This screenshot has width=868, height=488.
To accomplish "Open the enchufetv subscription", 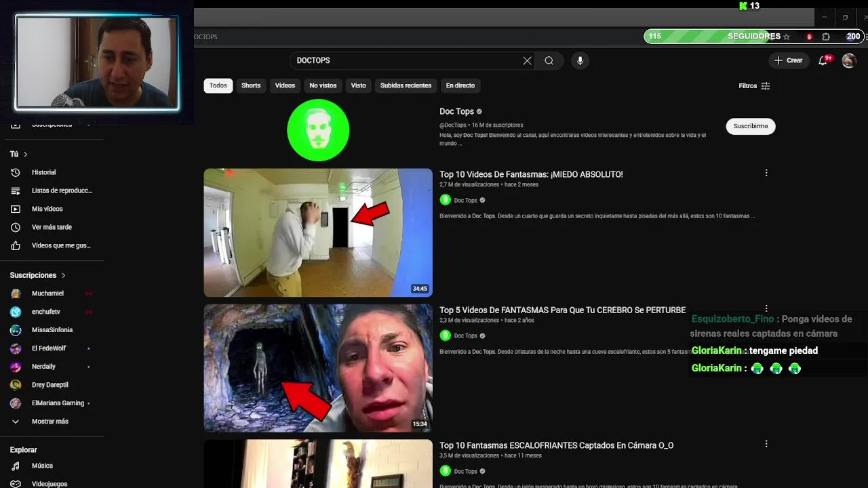I will [52, 312].
